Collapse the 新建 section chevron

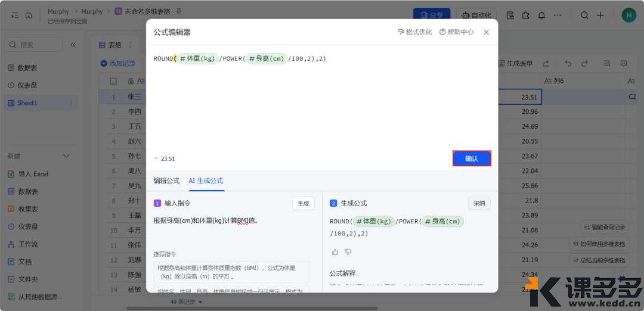pyautogui.click(x=66, y=156)
